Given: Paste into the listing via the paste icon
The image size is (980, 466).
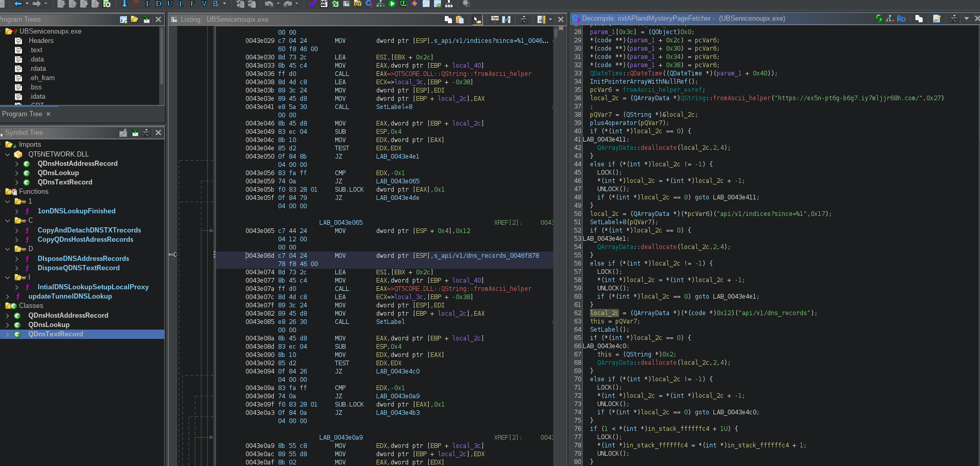Looking at the screenshot, I should pyautogui.click(x=460, y=19).
